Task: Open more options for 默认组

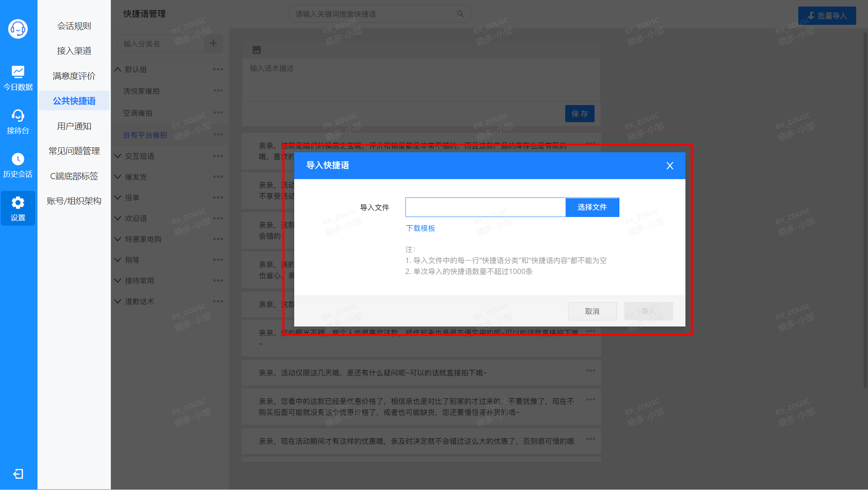Action: pyautogui.click(x=218, y=69)
